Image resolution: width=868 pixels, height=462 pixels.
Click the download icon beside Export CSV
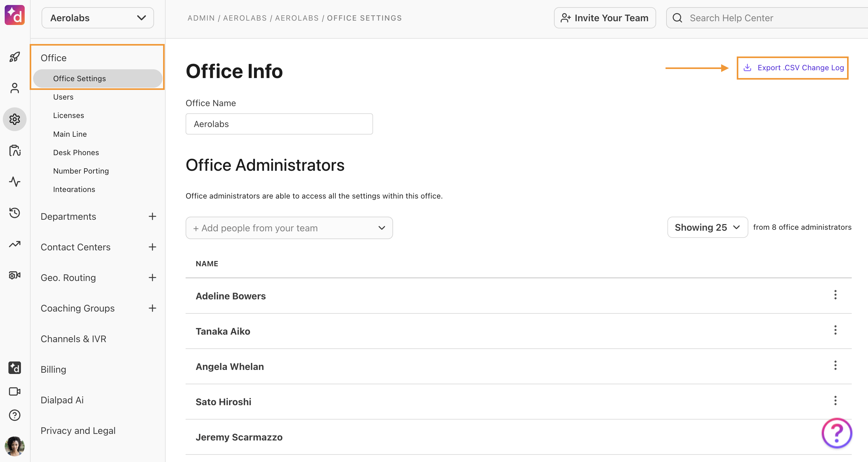747,68
